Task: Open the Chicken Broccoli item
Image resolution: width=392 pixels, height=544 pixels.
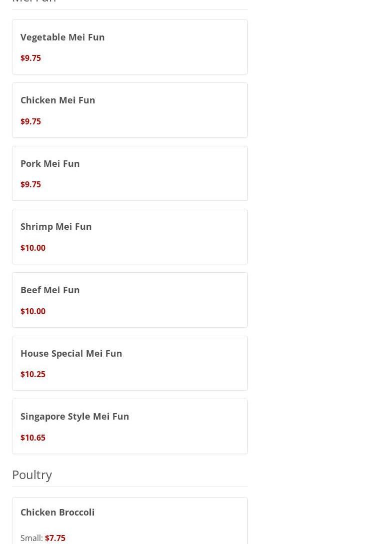Action: tap(57, 512)
